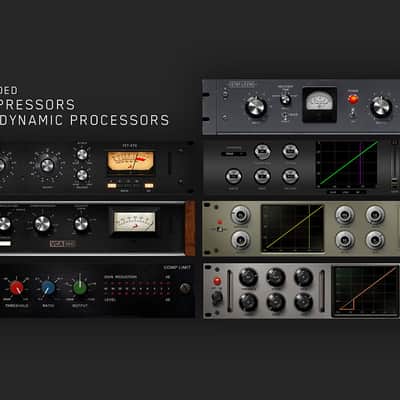
Task: Click the COMP LIMIT label text
Action: click(177, 268)
